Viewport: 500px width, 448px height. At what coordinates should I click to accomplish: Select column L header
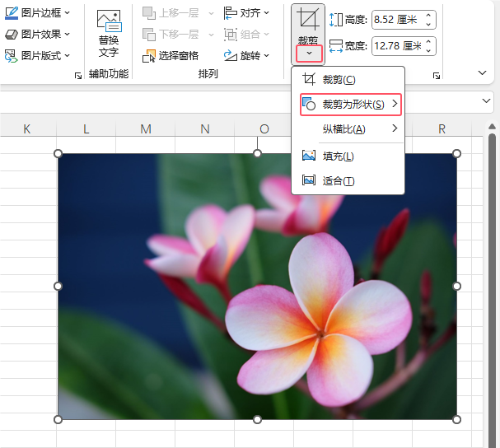point(86,129)
